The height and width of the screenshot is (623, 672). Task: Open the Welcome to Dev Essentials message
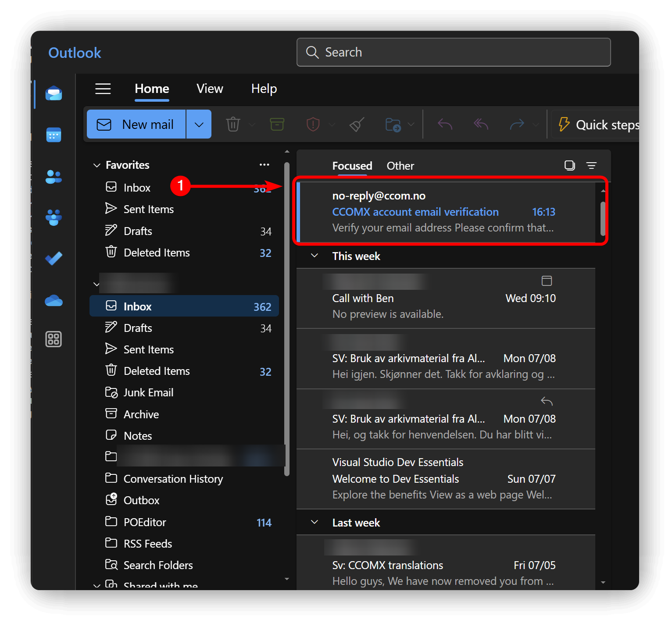[x=446, y=479]
